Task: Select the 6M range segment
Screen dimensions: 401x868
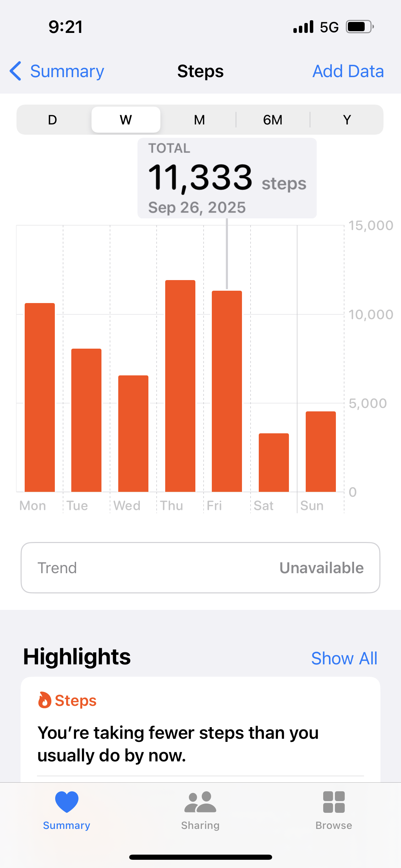Action: [273, 120]
